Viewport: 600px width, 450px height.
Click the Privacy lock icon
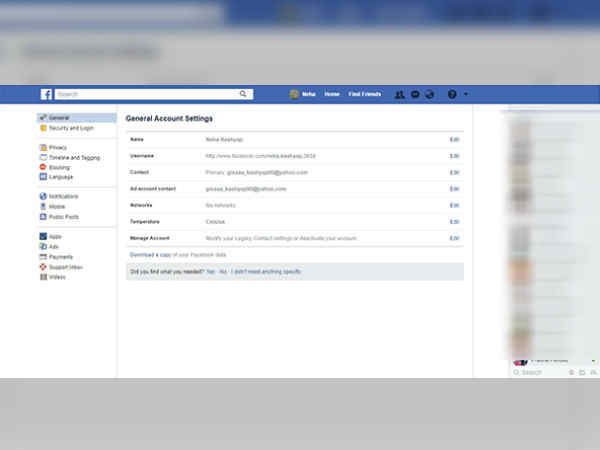tap(43, 147)
